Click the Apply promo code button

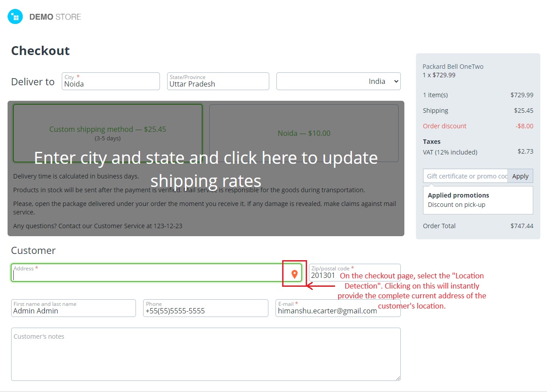(x=520, y=176)
